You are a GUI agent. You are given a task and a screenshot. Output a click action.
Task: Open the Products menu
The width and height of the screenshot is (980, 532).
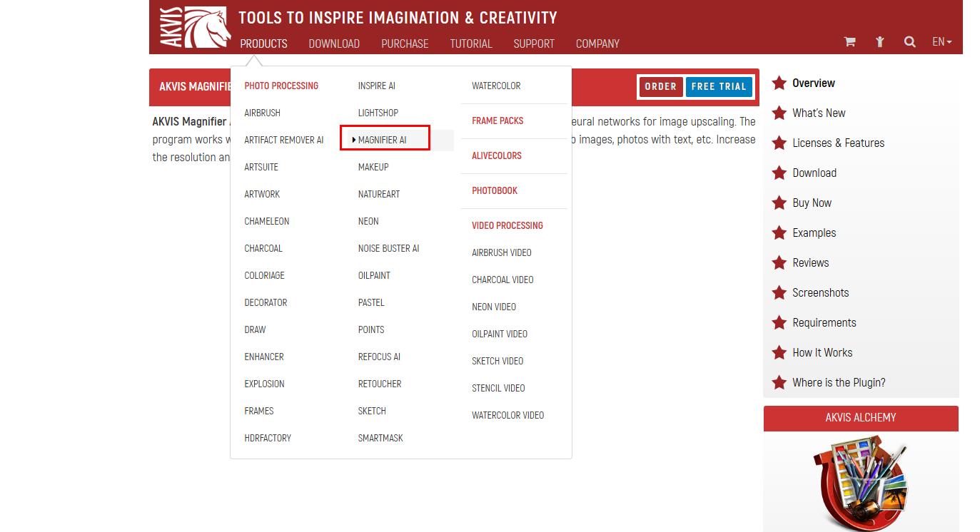(x=263, y=44)
